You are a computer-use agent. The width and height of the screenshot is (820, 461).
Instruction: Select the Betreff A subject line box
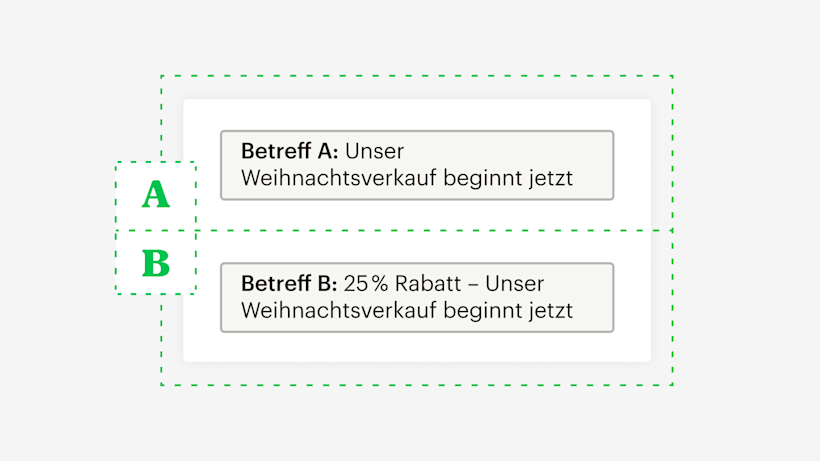click(416, 165)
